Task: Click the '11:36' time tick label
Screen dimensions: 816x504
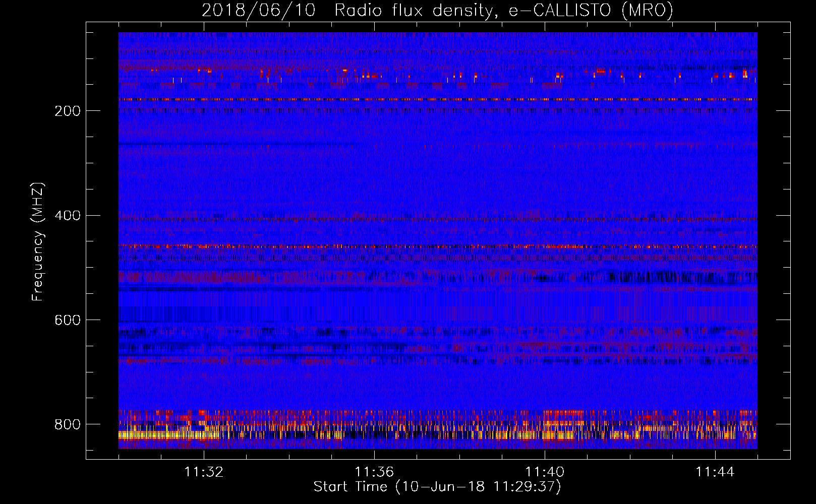Action: (374, 472)
